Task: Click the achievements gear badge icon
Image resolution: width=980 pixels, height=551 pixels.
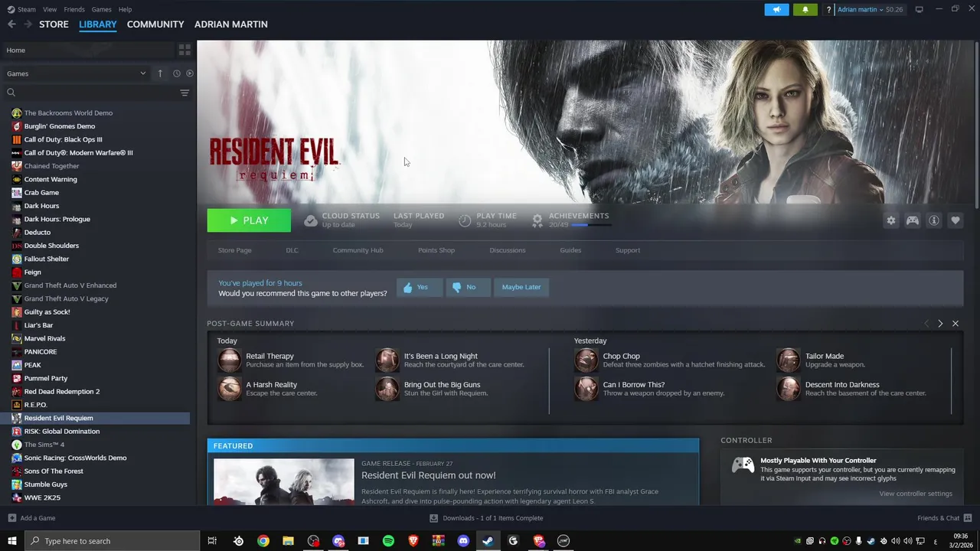Action: [537, 220]
